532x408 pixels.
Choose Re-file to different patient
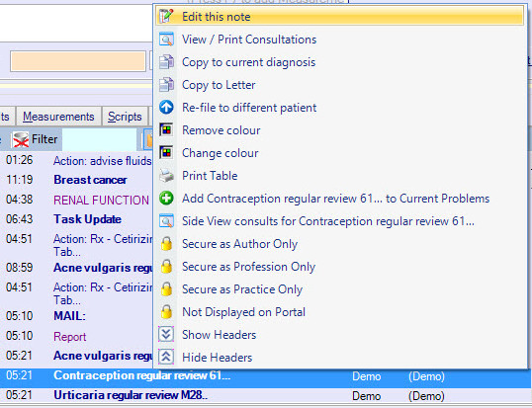tap(339, 108)
